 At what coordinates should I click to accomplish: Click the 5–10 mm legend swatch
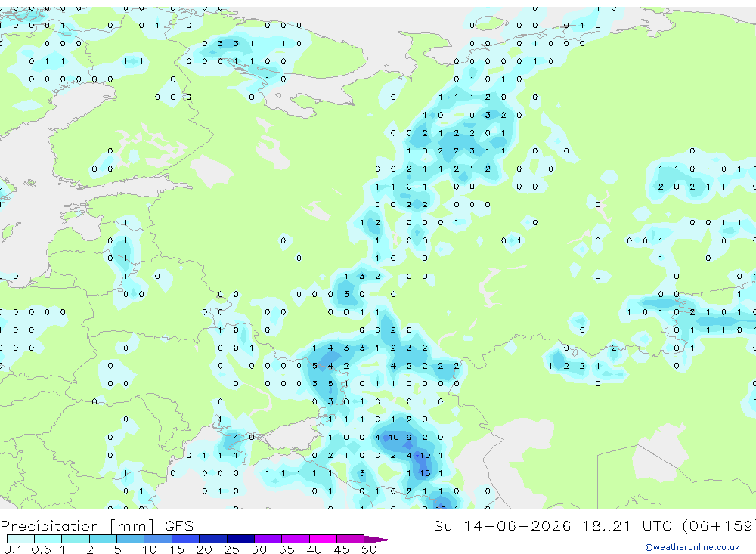coord(131,539)
